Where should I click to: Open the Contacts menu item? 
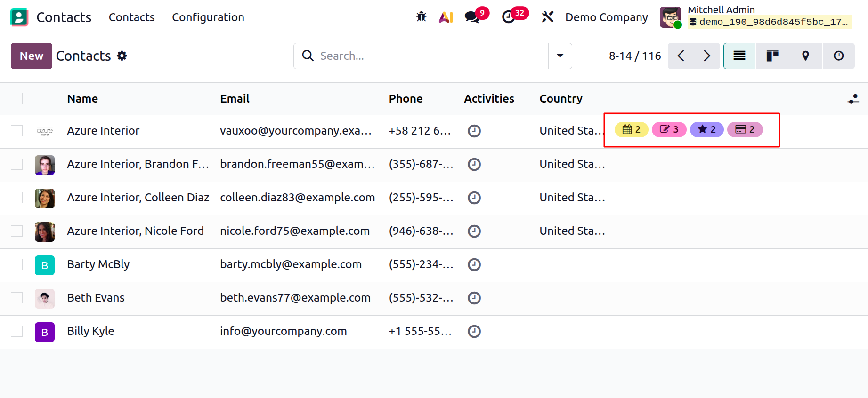(131, 17)
